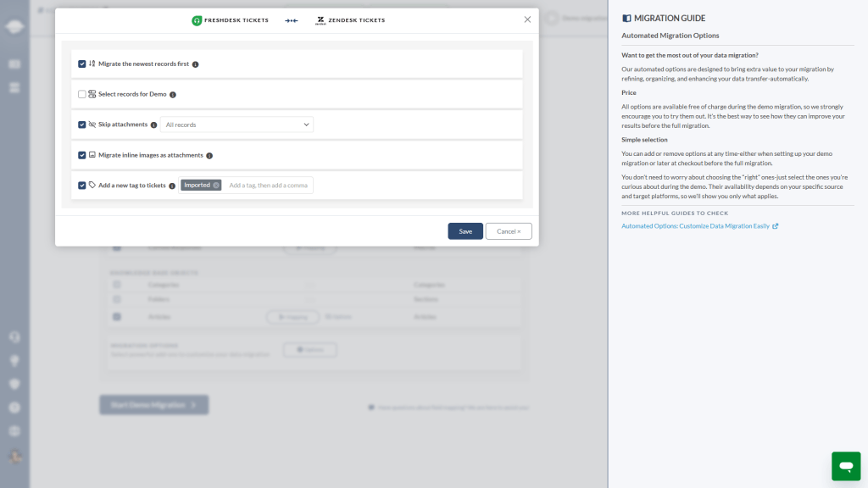Screen dimensions: 868x488
Task: Show info for 'Skip attachments'
Action: [154, 125]
